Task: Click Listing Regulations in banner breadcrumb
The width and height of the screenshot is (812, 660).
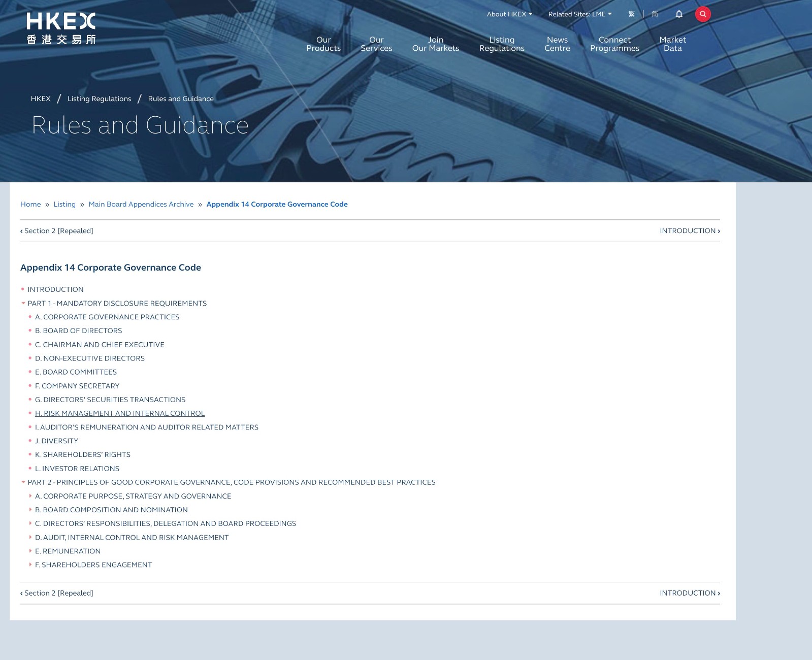Action: 99,98
